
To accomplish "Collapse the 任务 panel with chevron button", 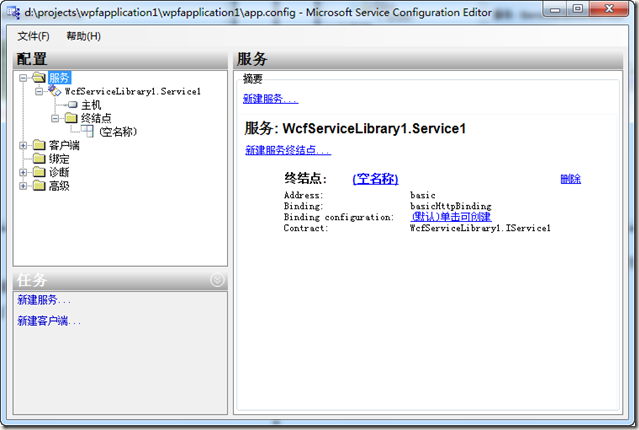I will pyautogui.click(x=217, y=280).
